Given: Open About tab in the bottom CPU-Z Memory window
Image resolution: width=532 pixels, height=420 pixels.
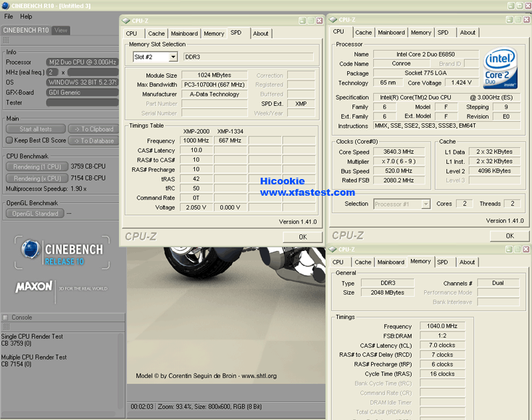Looking at the screenshot, I should [x=467, y=262].
